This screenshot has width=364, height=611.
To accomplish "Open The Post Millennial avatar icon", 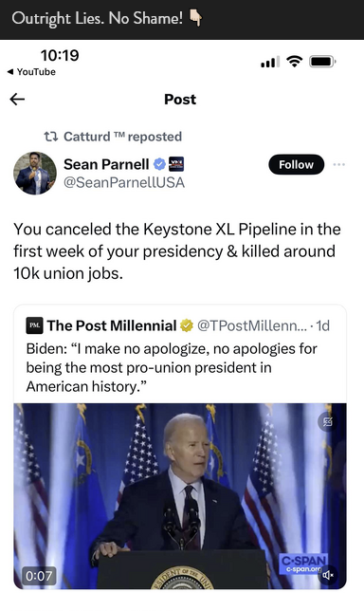I will tap(35, 325).
